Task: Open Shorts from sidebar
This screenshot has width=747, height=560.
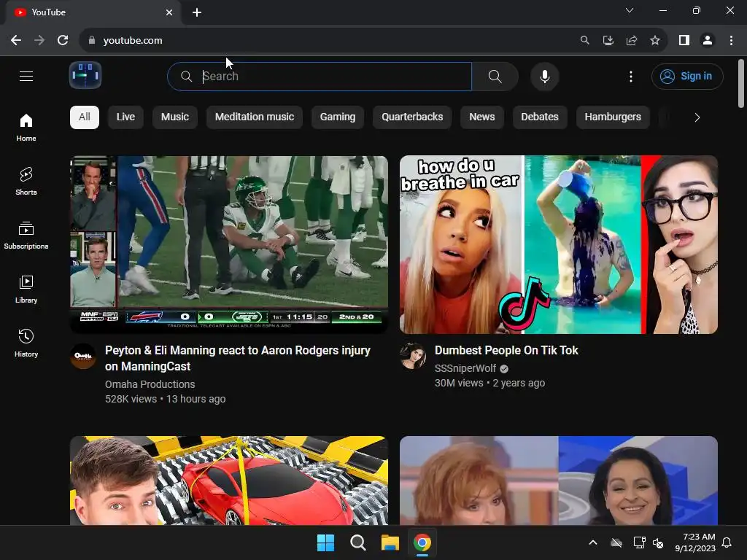Action: click(26, 182)
